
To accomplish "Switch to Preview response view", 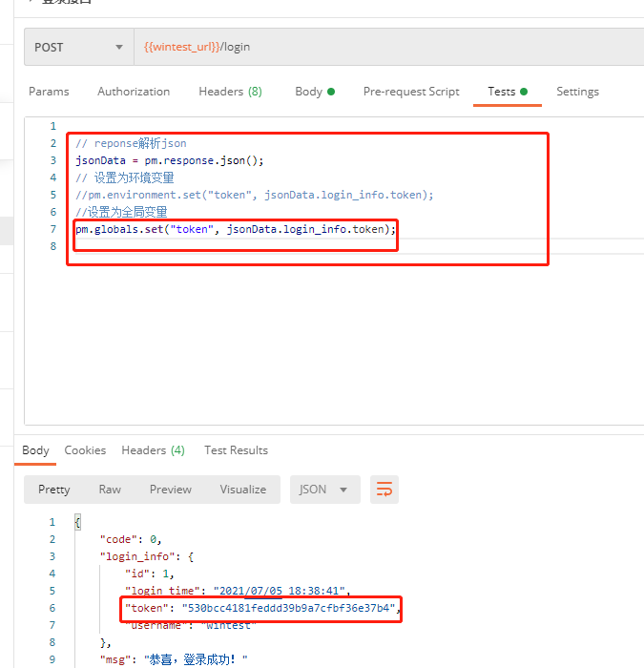I will (171, 490).
